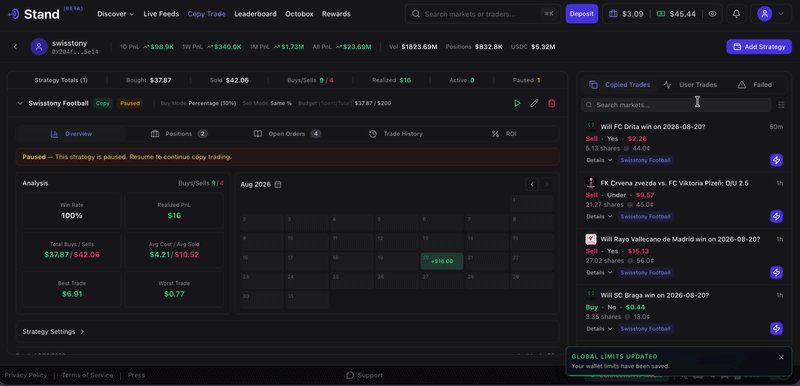Switch to User Trades tab
Image resolution: width=800 pixels, height=386 pixels.
point(690,85)
